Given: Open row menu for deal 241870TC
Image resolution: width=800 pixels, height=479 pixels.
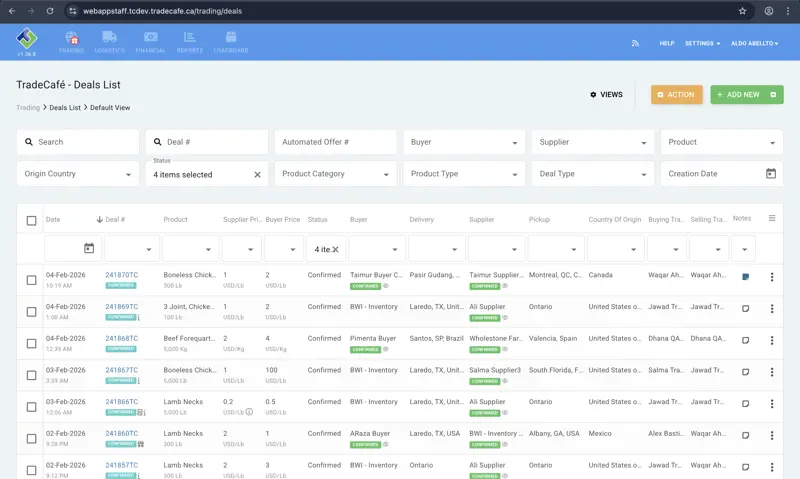Looking at the screenshot, I should click(772, 277).
